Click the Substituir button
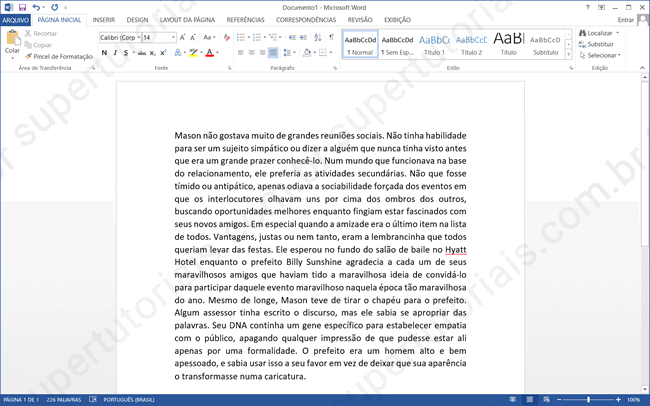Image resolution: width=650 pixels, height=406 pixels. (x=600, y=44)
